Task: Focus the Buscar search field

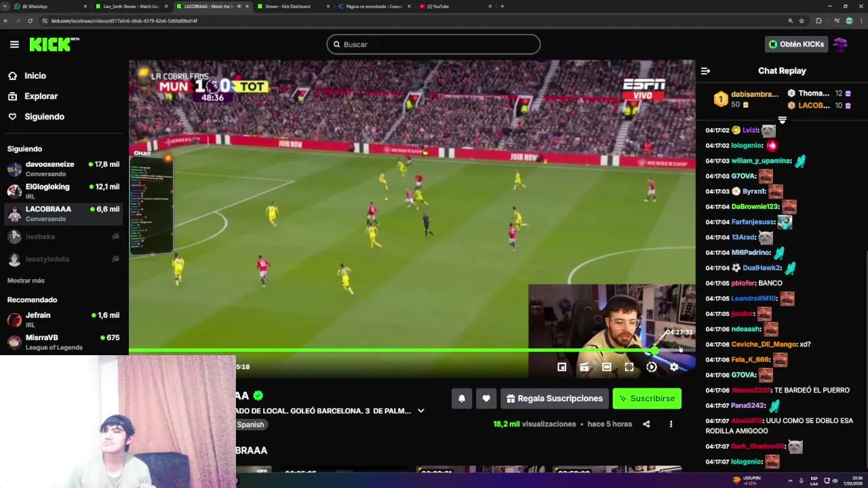Action: (433, 44)
